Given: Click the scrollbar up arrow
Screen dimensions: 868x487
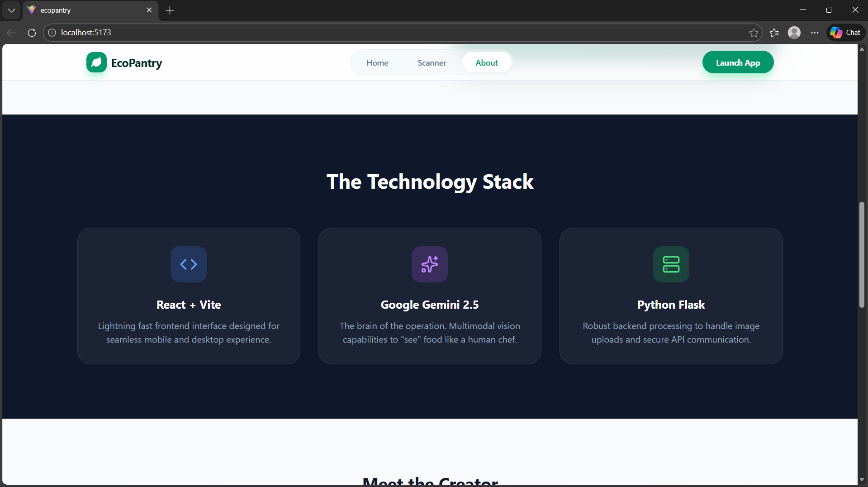Looking at the screenshot, I should 862,48.
